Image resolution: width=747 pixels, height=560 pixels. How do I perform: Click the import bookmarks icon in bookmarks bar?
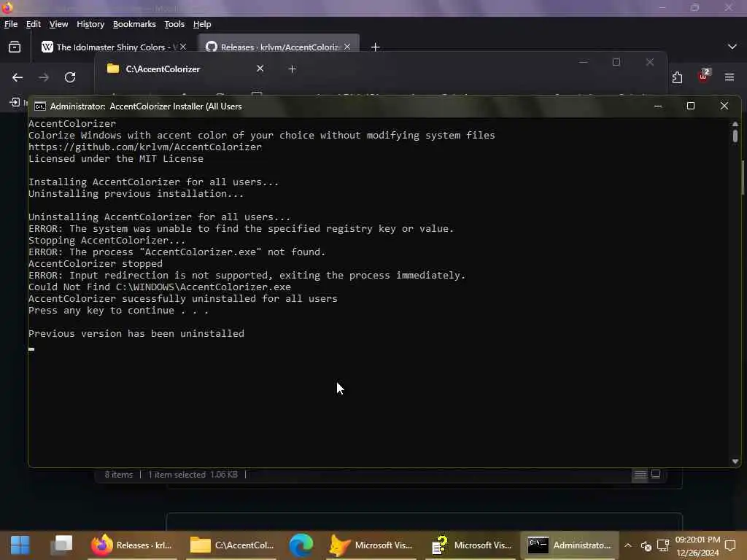15,102
